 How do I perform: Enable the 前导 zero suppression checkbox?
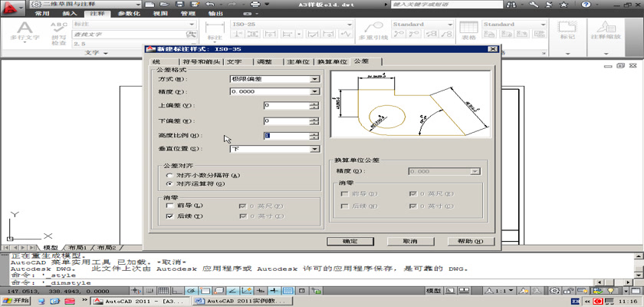click(169, 206)
